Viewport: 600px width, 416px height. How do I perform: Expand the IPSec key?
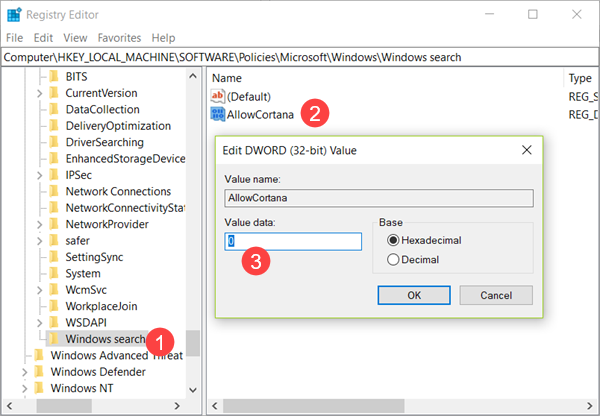coord(39,175)
